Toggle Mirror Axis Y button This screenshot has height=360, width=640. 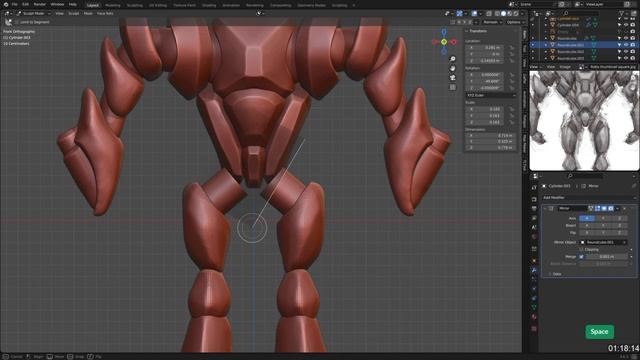603,218
